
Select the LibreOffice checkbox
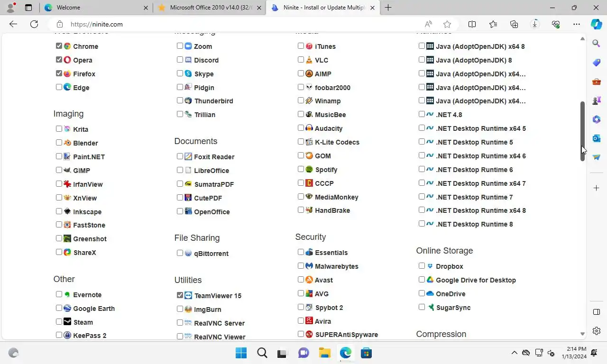point(180,170)
